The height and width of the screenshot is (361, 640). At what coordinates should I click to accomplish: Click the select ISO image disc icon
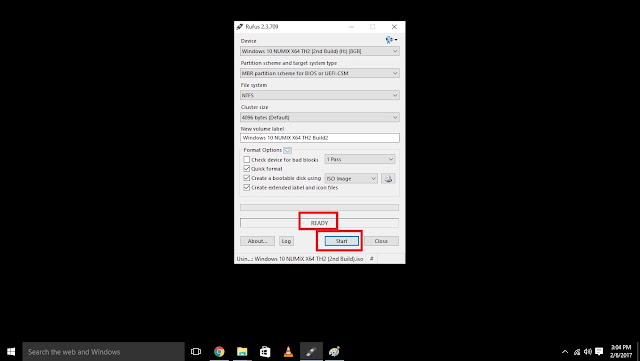click(388, 178)
